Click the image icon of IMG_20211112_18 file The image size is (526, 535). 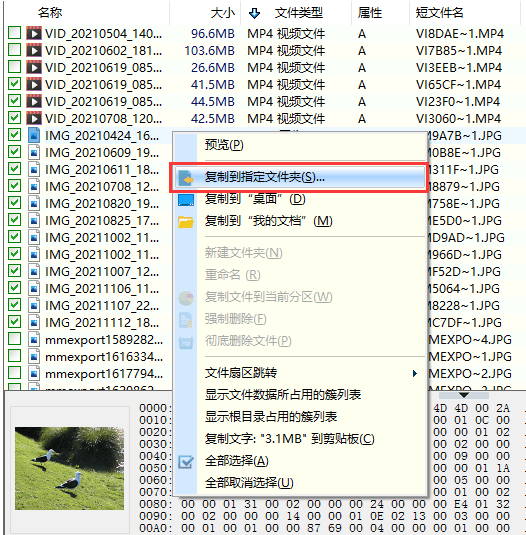pos(34,322)
